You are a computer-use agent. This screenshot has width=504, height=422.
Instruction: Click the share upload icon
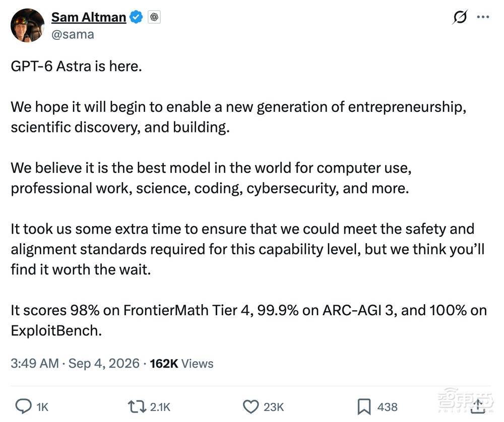tap(478, 406)
